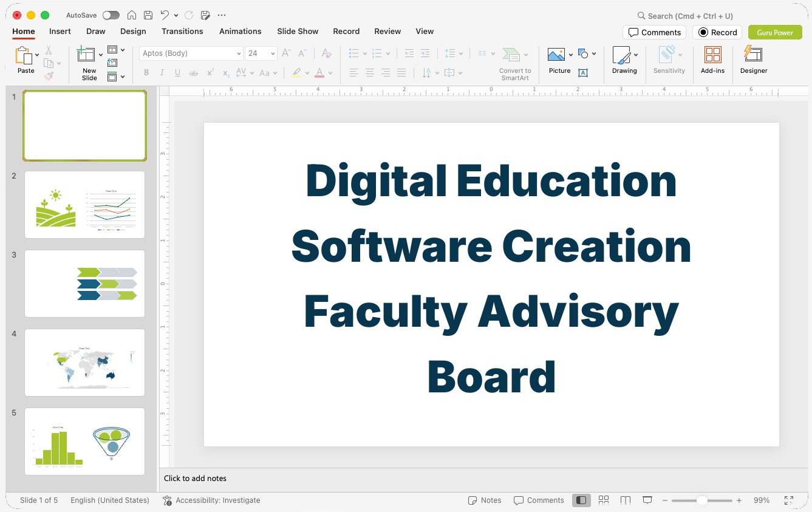This screenshot has height=512, width=812.
Task: Switch to the Transitions tab
Action: (182, 32)
